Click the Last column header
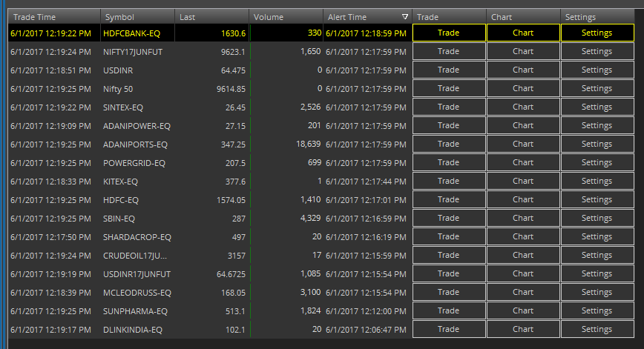Image resolution: width=644 pixels, height=349 pixels. click(x=212, y=17)
